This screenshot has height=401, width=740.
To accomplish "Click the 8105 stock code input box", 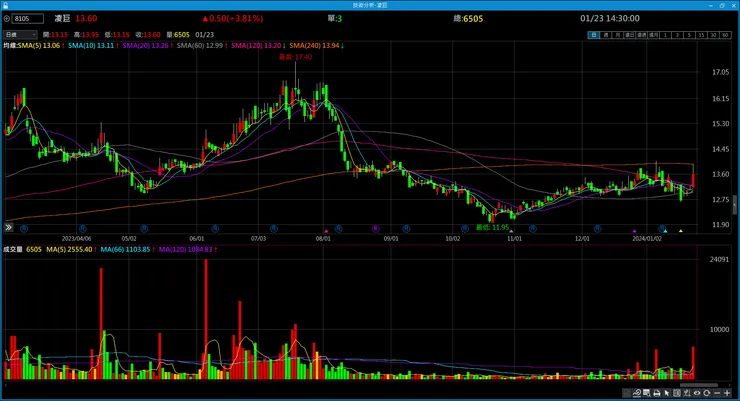I will click(28, 18).
